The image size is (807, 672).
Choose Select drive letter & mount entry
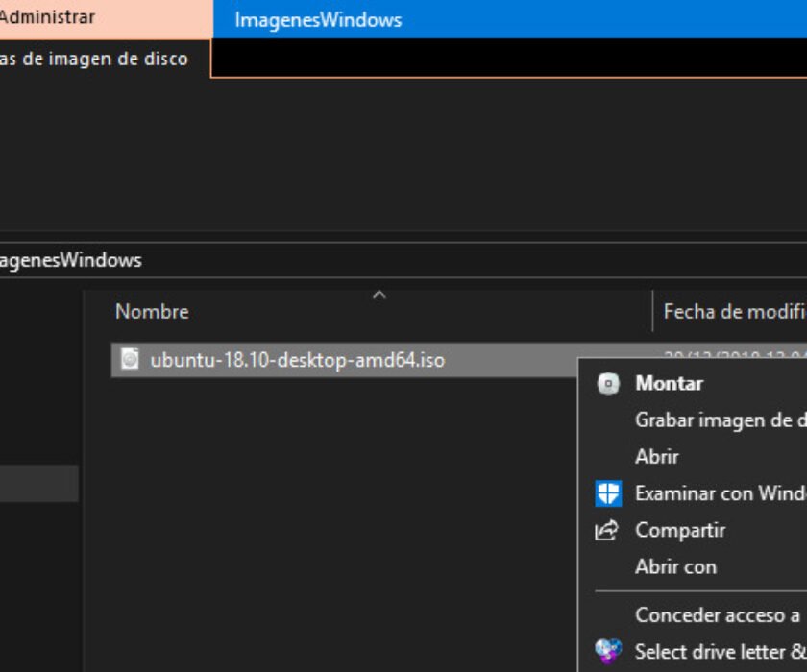click(721, 652)
